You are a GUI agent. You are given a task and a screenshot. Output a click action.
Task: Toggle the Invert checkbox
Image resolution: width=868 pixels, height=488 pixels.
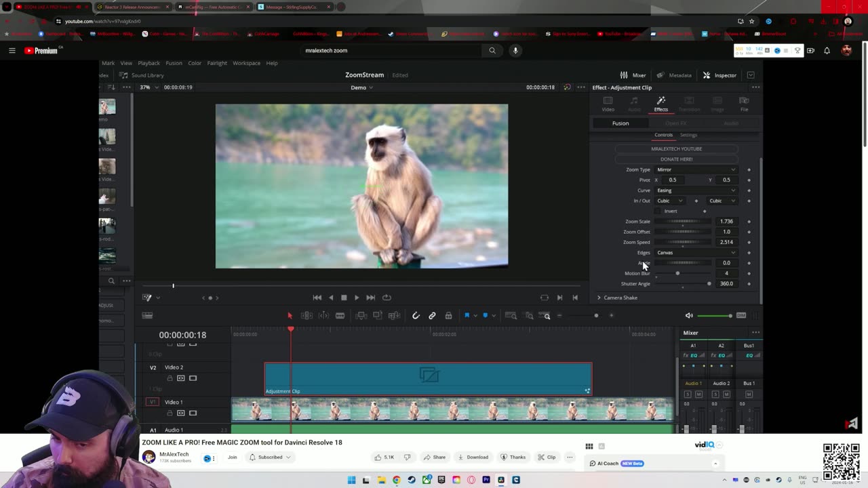coord(658,211)
